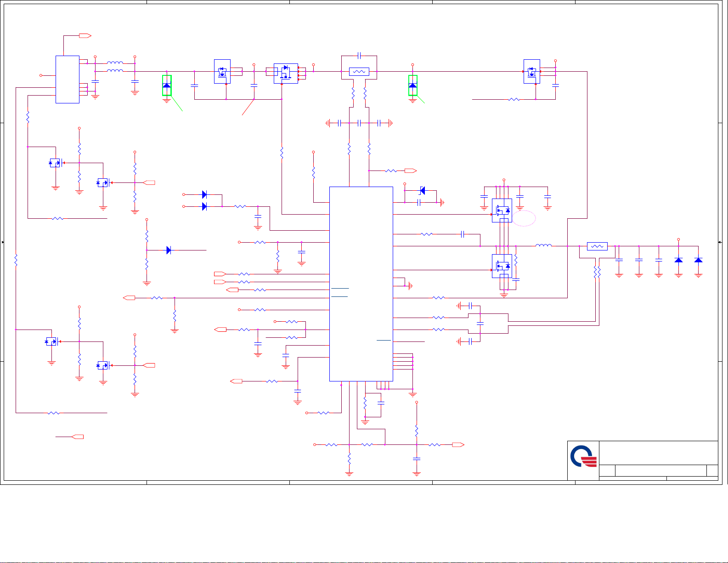Click the upper-left small transistor symbol
Viewport: 728px width, 563px height.
coord(55,163)
